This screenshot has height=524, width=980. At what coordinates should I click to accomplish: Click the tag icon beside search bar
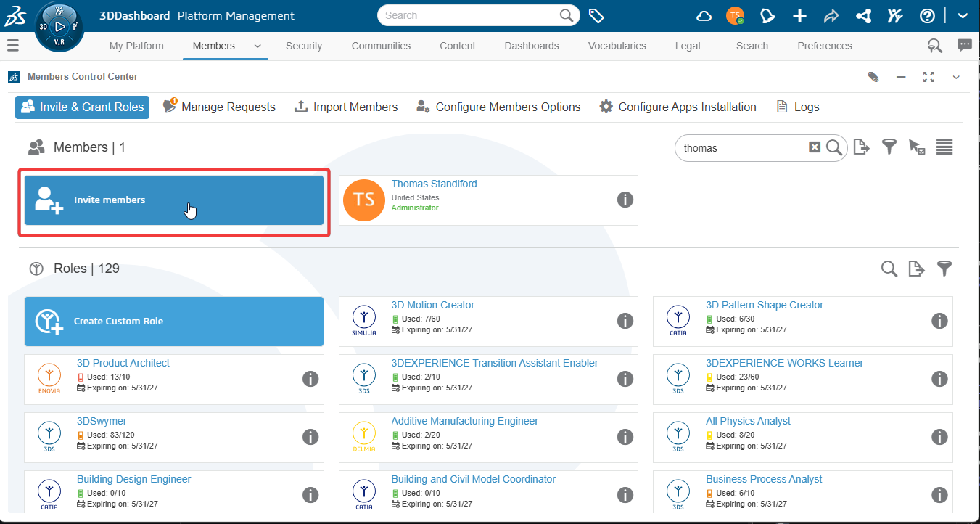click(596, 15)
